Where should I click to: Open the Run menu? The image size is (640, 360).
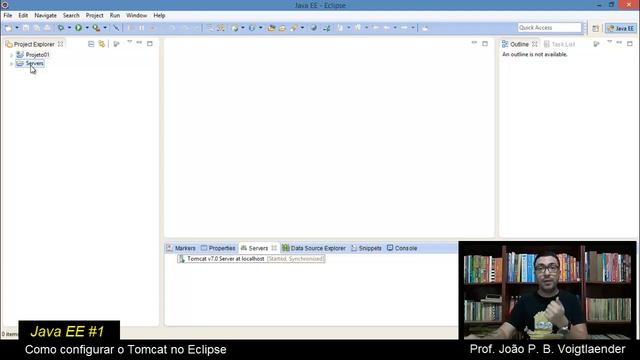click(x=115, y=16)
